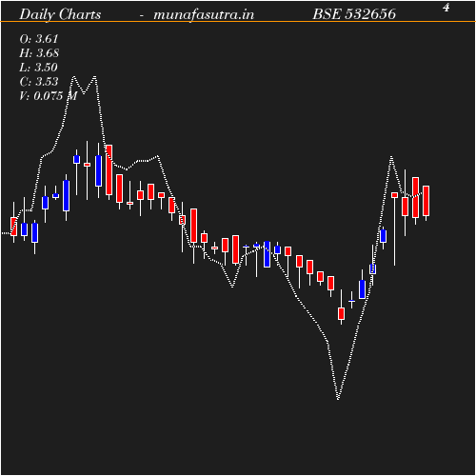Viewport: 476px width, 476px height.
Task: Click the volume 'V: 0.075 M'
Action: pos(49,96)
